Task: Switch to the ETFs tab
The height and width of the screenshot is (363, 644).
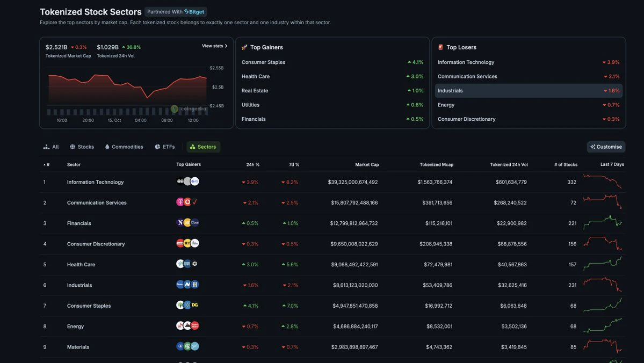Action: coord(165,147)
